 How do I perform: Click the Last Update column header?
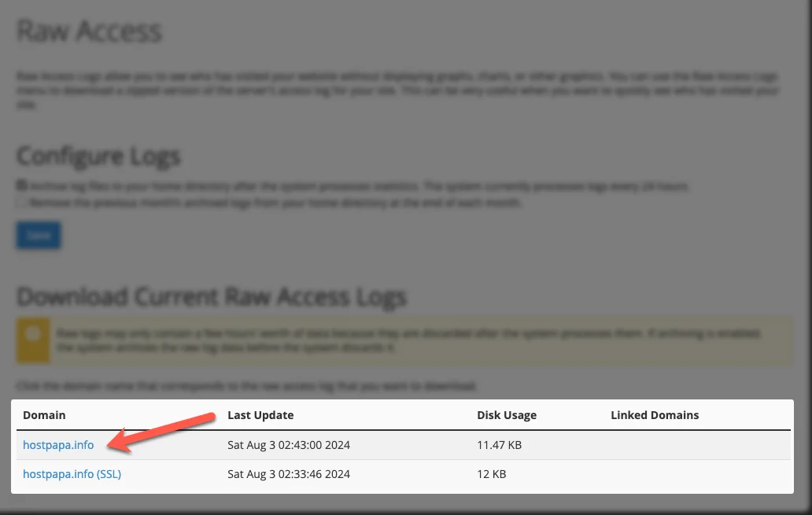tap(260, 415)
